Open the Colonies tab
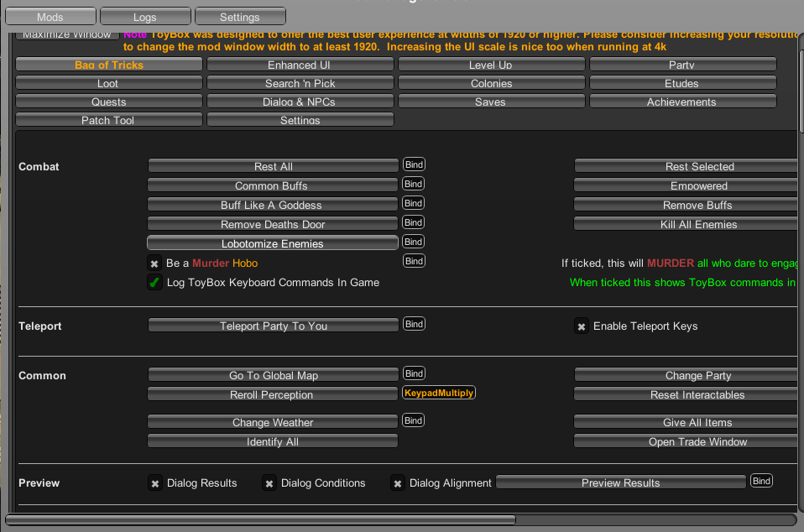Image resolution: width=804 pixels, height=532 pixels. click(x=491, y=83)
